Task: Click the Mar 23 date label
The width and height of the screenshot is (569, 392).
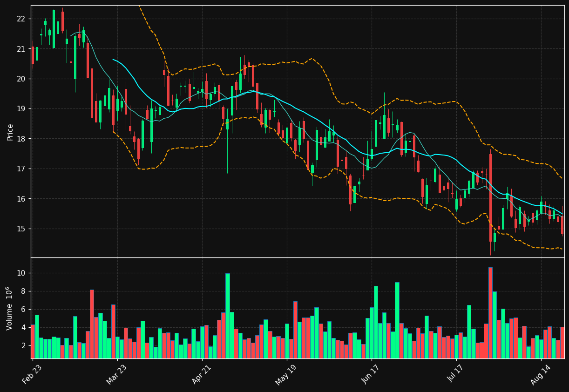Action: tap(117, 373)
